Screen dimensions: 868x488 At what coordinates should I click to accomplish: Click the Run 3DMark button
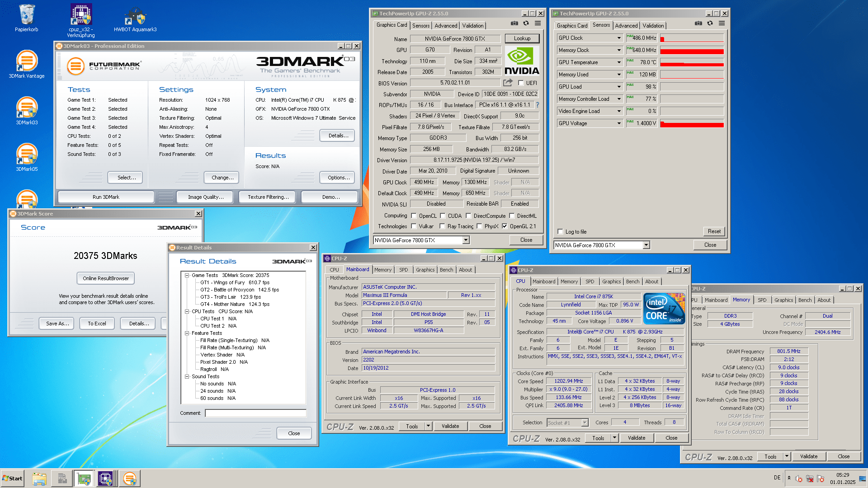tap(106, 197)
